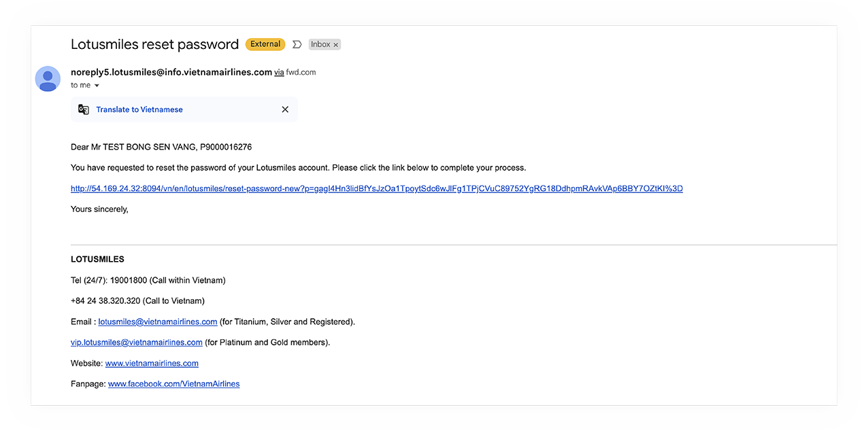Click the sender's avatar picture
This screenshot has height=435, width=868.
pyautogui.click(x=48, y=79)
